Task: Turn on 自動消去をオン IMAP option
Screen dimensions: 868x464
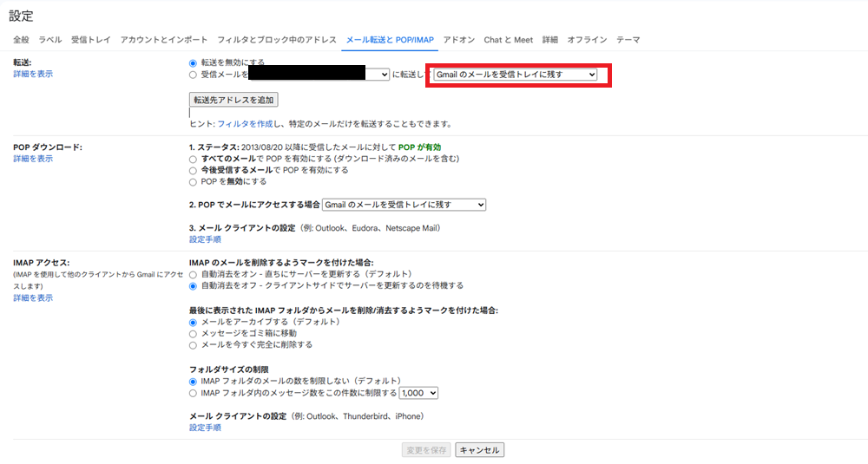Action: pos(193,274)
